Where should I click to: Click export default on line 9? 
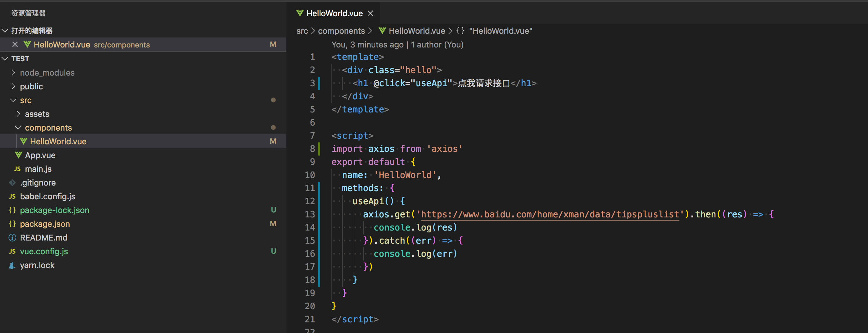coord(368,162)
